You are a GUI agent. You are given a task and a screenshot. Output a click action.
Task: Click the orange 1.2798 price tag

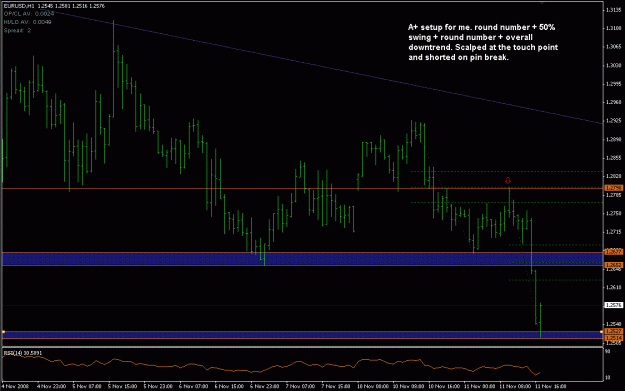614,188
